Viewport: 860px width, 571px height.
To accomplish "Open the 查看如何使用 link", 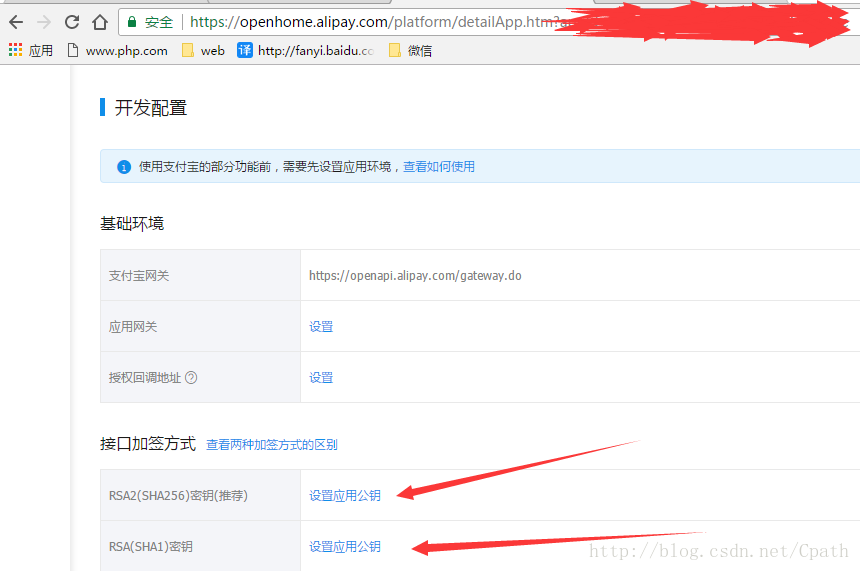I will (x=439, y=167).
